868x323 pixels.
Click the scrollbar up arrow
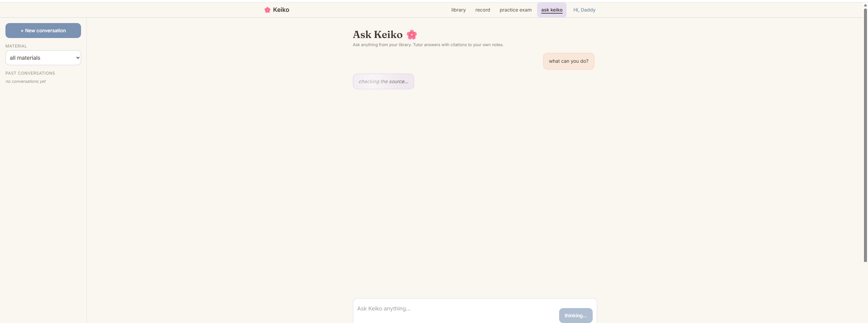tap(865, 5)
